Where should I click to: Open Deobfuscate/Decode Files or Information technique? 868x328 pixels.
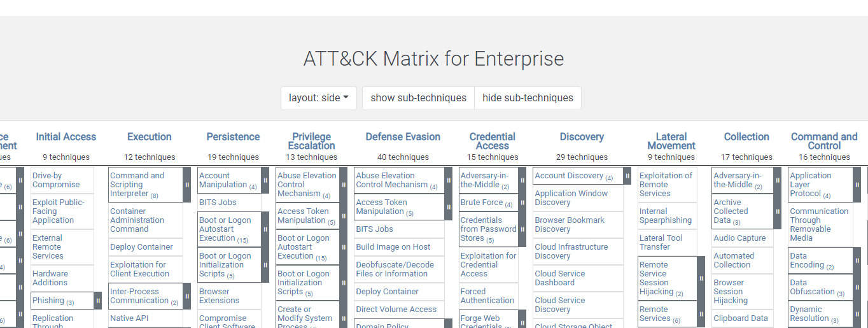point(395,269)
